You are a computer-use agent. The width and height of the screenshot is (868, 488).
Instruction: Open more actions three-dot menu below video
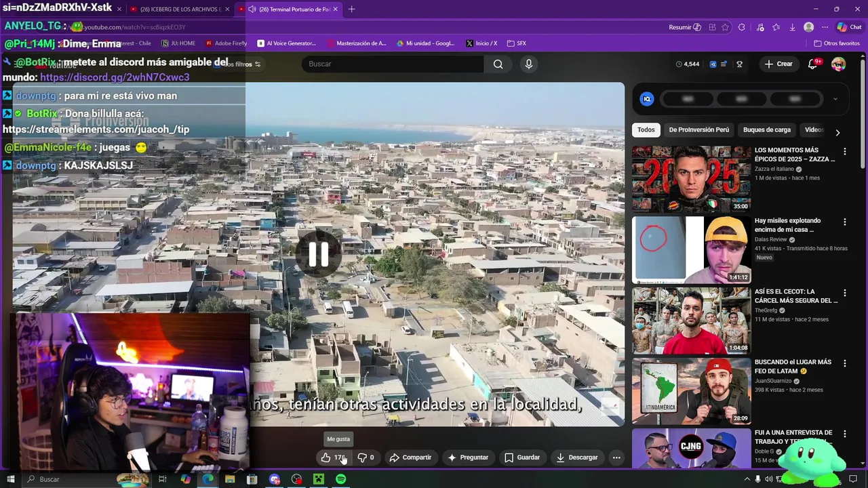click(x=616, y=457)
